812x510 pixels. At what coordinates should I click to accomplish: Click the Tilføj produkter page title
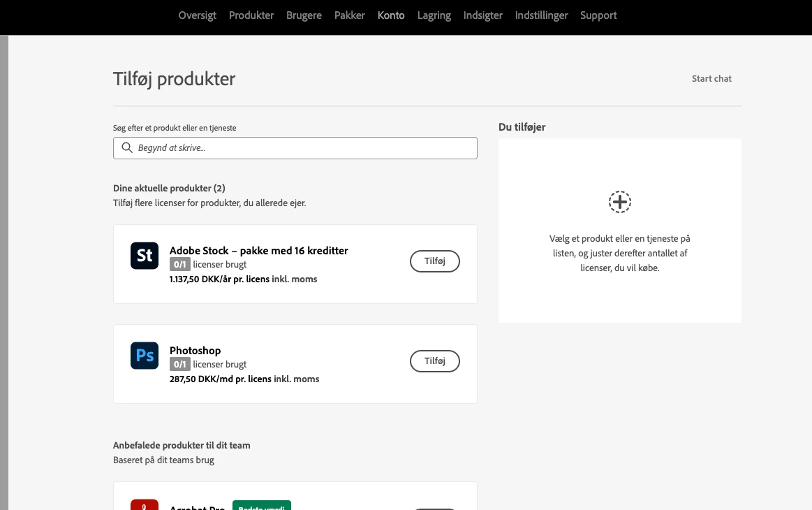point(175,79)
